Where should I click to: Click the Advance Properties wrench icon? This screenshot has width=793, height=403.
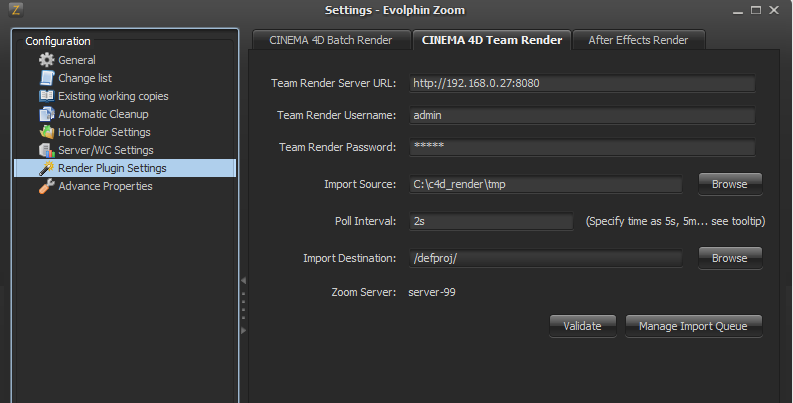[x=47, y=186]
